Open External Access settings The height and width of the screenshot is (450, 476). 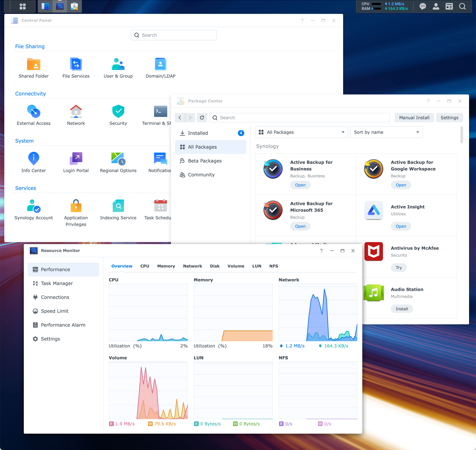[x=34, y=115]
